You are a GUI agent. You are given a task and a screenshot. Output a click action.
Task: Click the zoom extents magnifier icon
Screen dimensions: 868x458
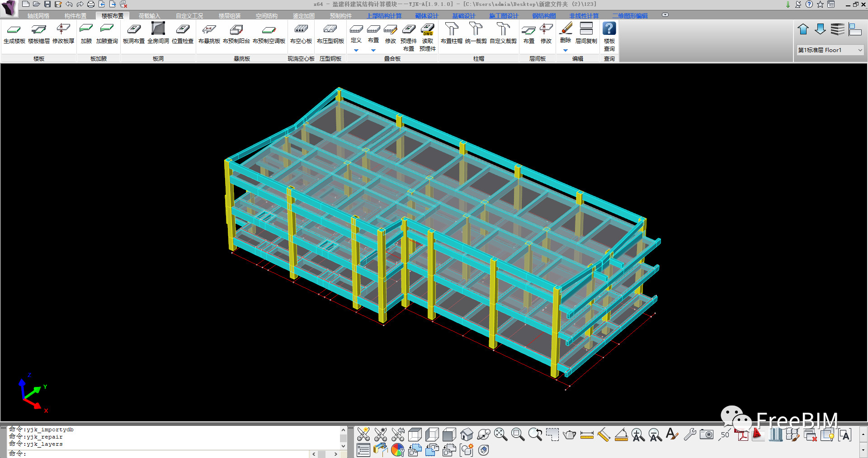click(500, 435)
